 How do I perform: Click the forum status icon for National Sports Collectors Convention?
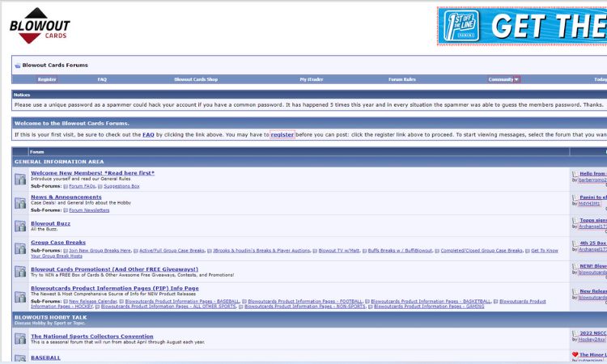(20, 339)
